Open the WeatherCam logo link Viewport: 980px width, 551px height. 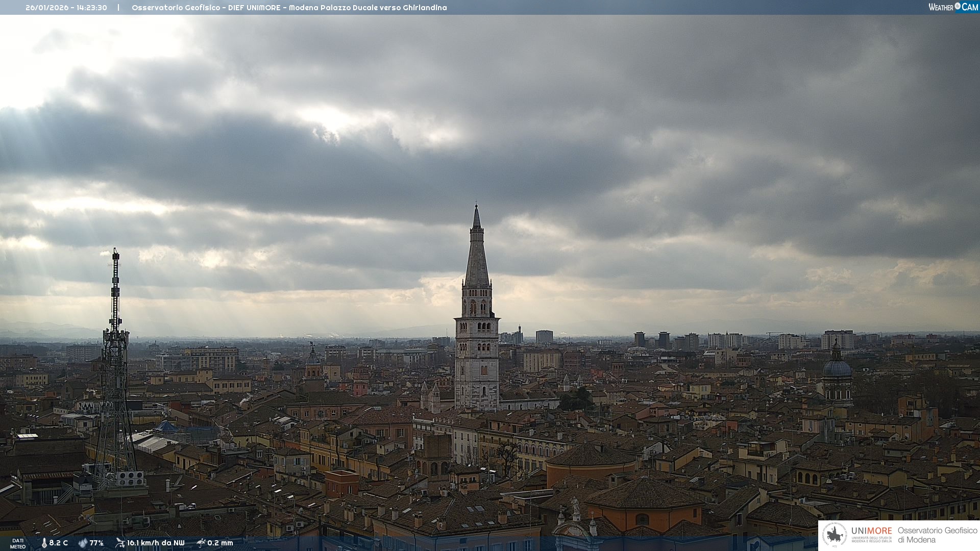click(x=952, y=7)
